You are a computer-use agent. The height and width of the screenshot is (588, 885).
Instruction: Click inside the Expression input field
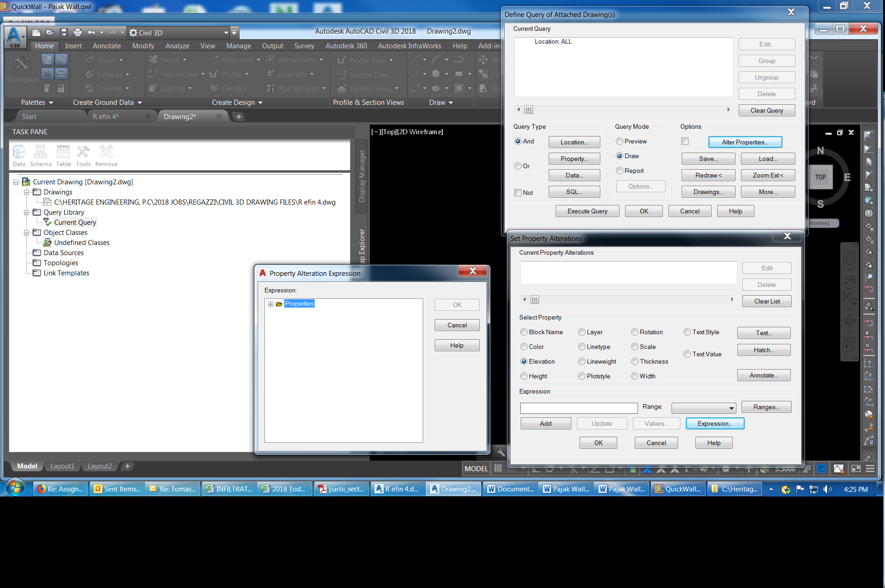(578, 408)
